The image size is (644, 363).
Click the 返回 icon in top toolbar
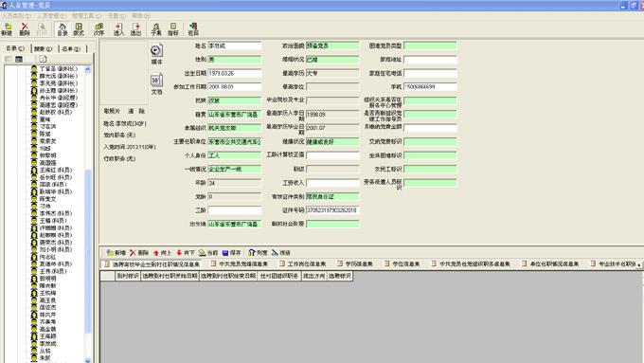coord(193,29)
